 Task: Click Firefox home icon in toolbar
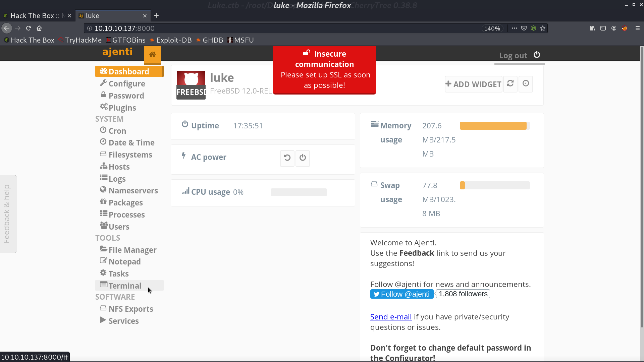(x=39, y=28)
